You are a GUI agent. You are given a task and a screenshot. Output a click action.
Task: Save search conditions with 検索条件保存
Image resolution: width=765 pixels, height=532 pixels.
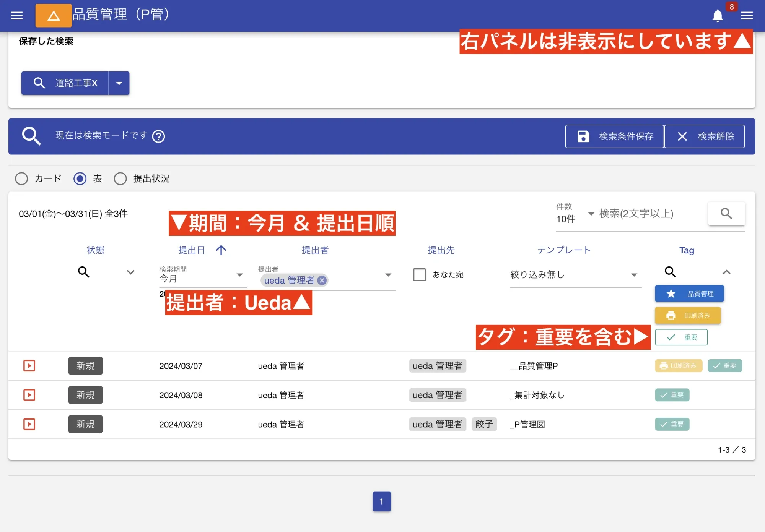point(614,136)
